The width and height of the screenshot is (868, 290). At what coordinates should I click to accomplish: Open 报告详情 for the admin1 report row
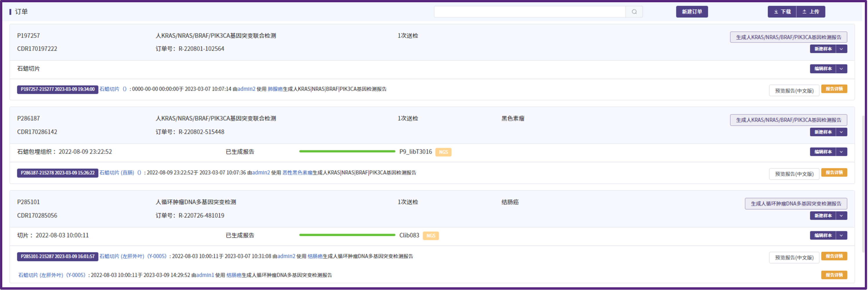pos(834,275)
